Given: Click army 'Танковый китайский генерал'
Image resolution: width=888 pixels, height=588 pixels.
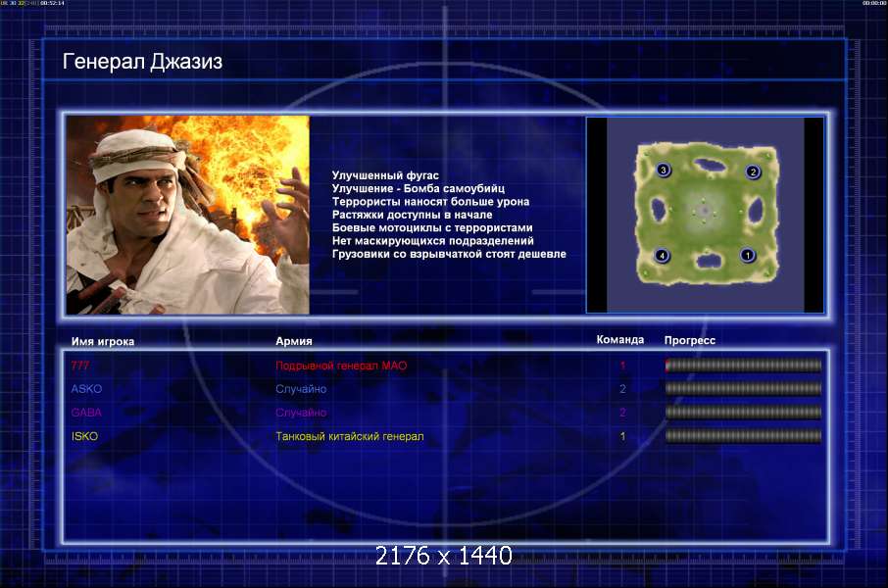Looking at the screenshot, I should pyautogui.click(x=350, y=436).
